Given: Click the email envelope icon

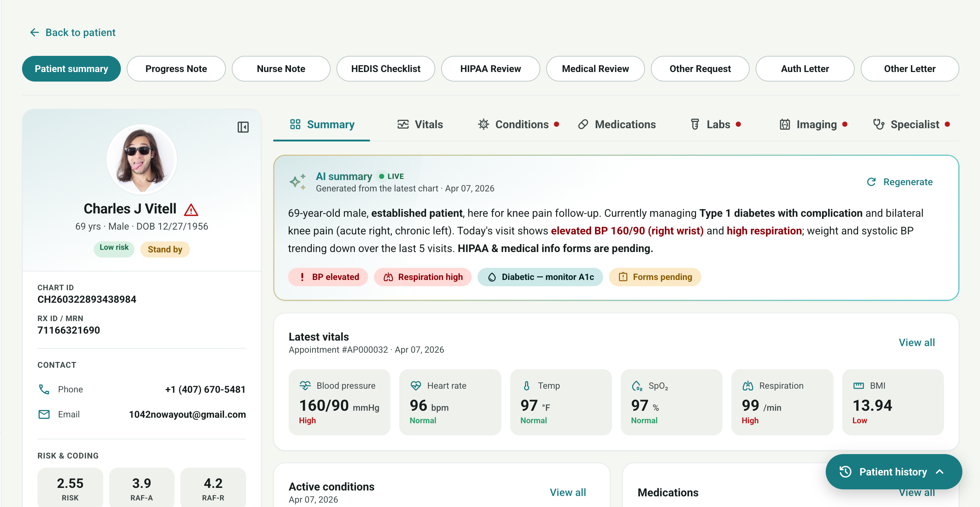Looking at the screenshot, I should pyautogui.click(x=44, y=414).
